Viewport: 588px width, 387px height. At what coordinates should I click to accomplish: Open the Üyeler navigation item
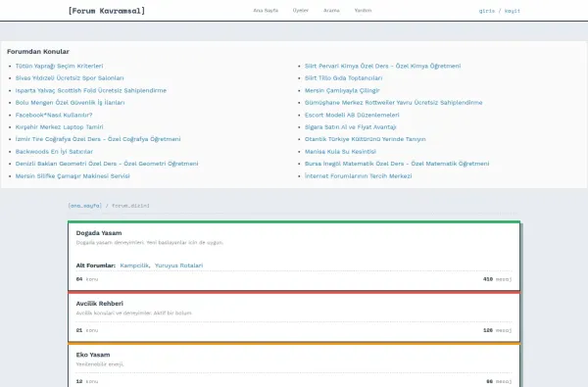[x=301, y=11]
